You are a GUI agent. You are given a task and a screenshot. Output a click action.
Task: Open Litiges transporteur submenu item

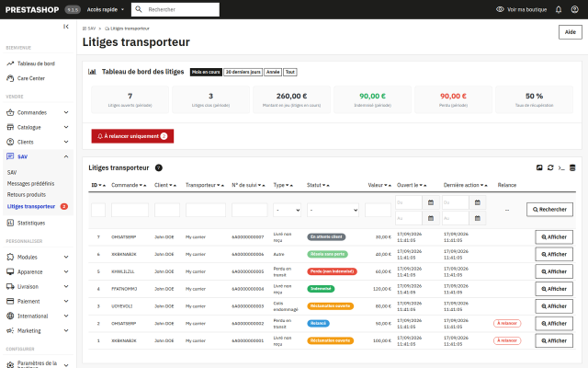[31, 206]
